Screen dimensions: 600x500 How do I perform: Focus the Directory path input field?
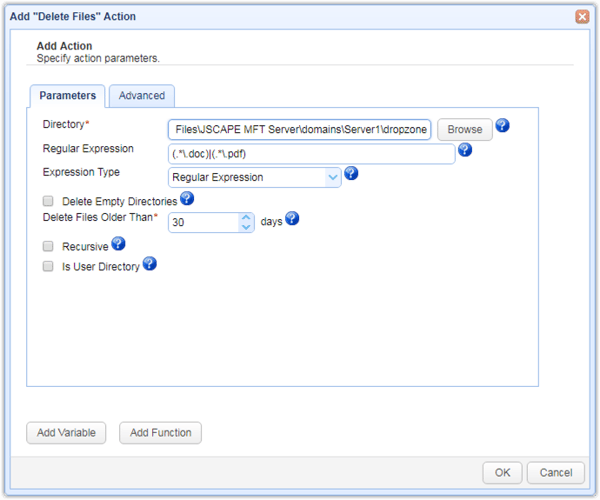point(300,130)
